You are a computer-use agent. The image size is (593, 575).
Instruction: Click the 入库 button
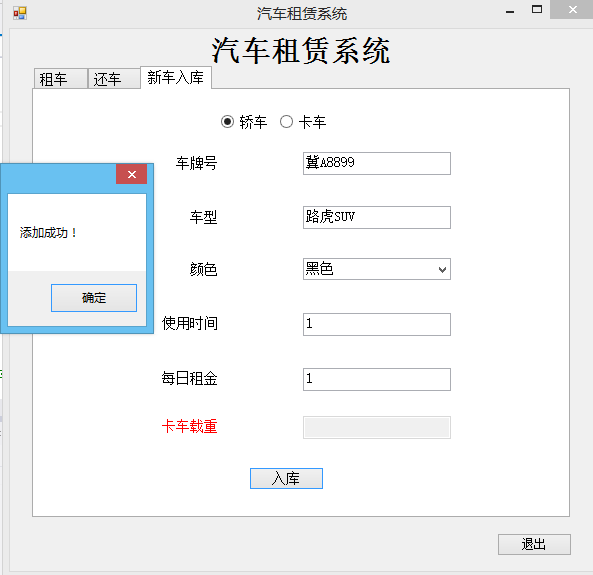point(286,479)
